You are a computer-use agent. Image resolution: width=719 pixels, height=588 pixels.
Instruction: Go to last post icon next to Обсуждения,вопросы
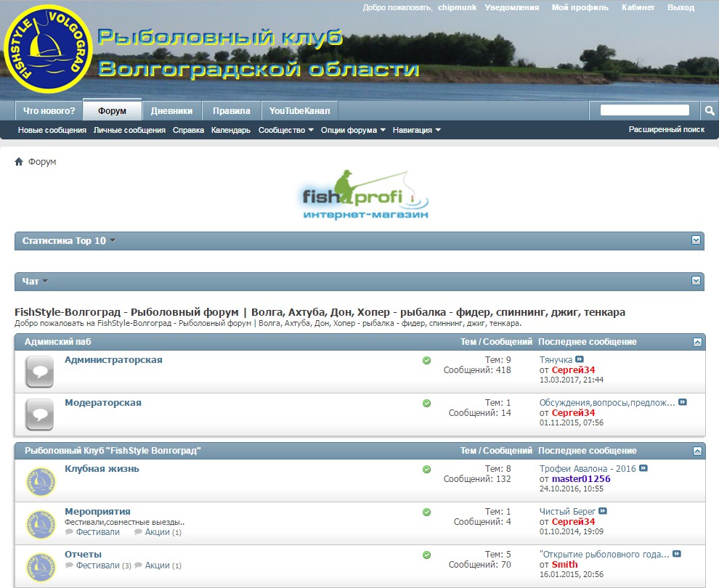coord(682,402)
